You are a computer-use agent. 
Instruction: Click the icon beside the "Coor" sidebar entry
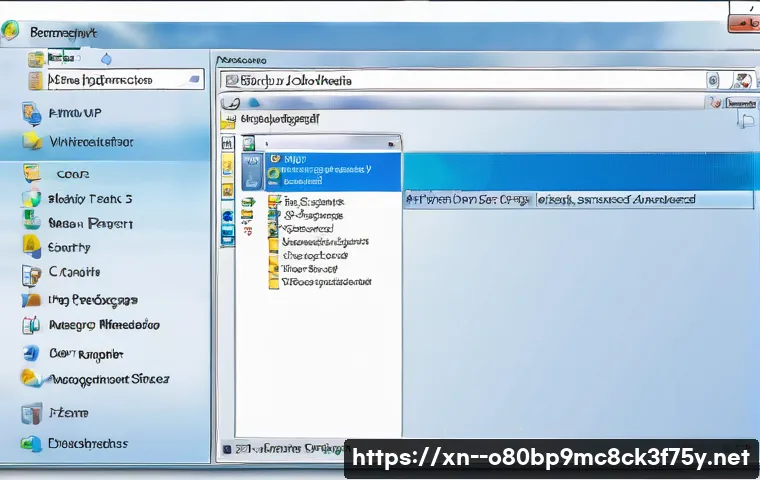pyautogui.click(x=32, y=173)
